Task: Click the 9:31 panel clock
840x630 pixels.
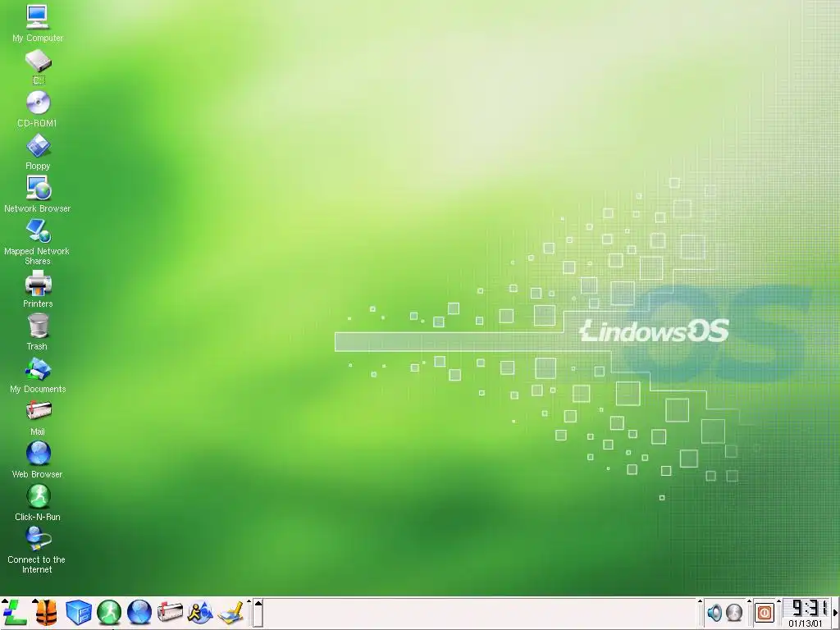Action: tap(808, 608)
